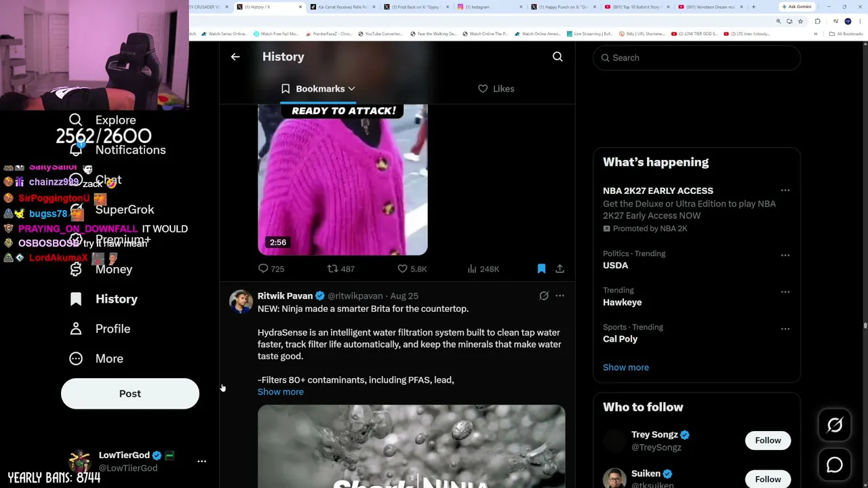Viewport: 868px width, 488px height.
Task: Open more options for NBA 2K27 promotion
Action: 785,191
